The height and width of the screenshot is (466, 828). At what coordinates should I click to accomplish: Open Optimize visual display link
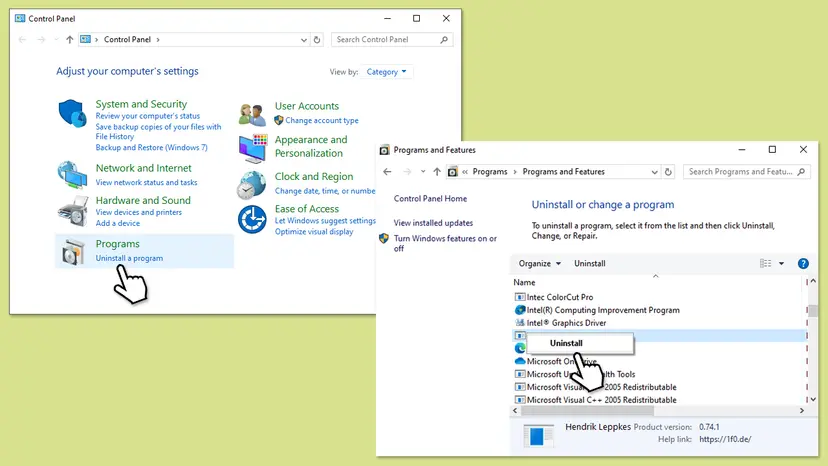[314, 232]
